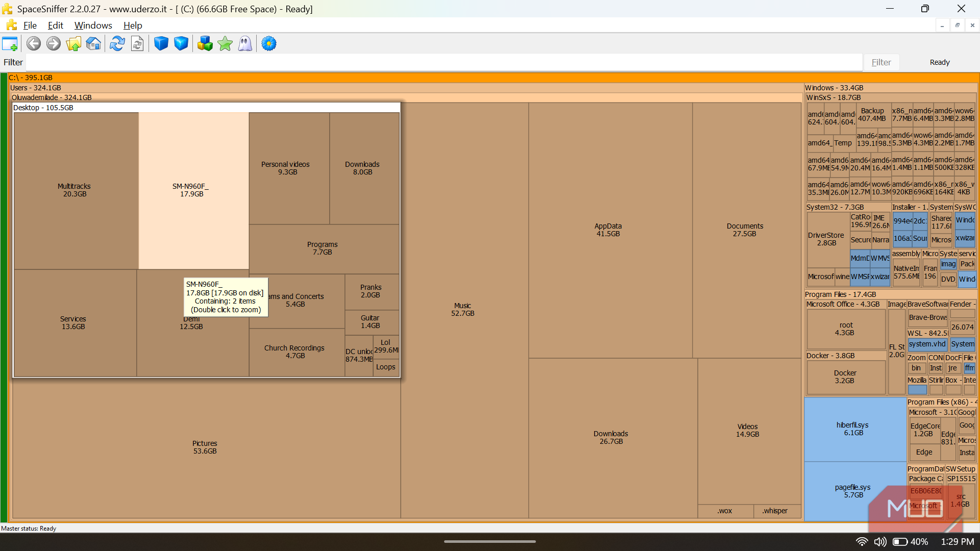
Task: Open the Help menu
Action: pos(133,26)
